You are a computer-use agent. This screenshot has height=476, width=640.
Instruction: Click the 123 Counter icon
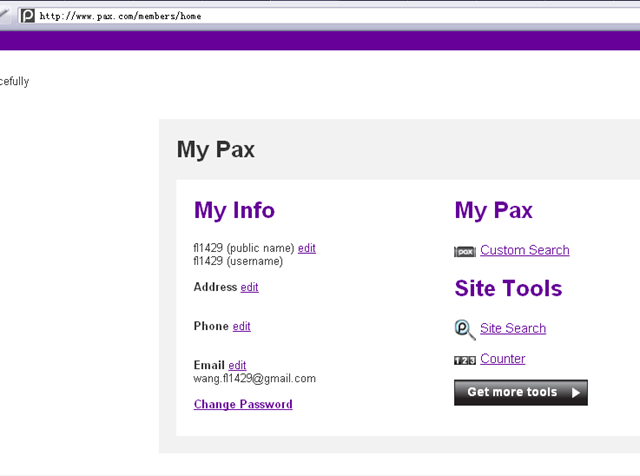point(465,360)
